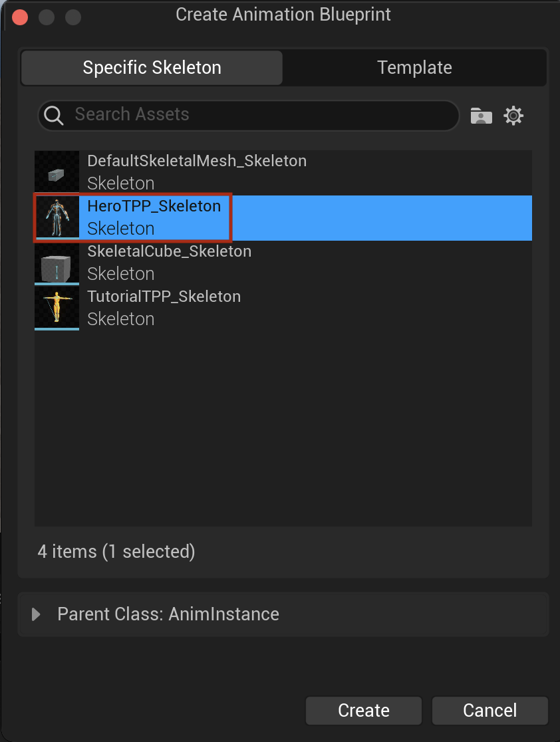The width and height of the screenshot is (560, 742).
Task: Open the collections folder icon beside search
Action: tap(481, 116)
